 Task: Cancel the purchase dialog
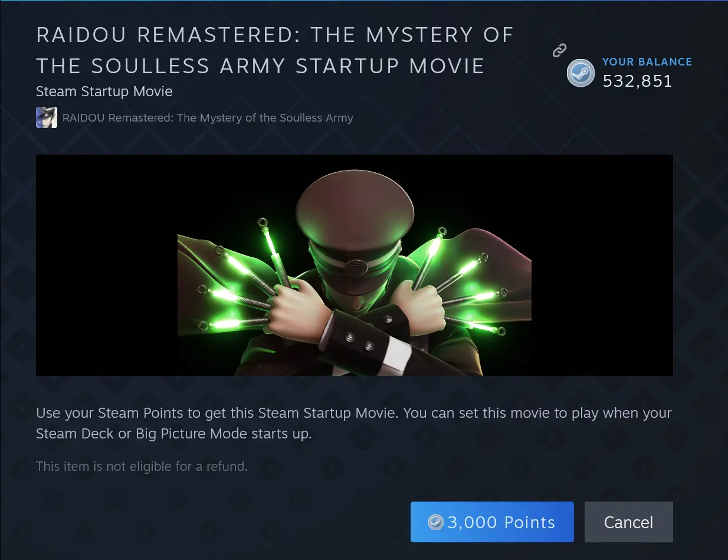click(x=628, y=522)
